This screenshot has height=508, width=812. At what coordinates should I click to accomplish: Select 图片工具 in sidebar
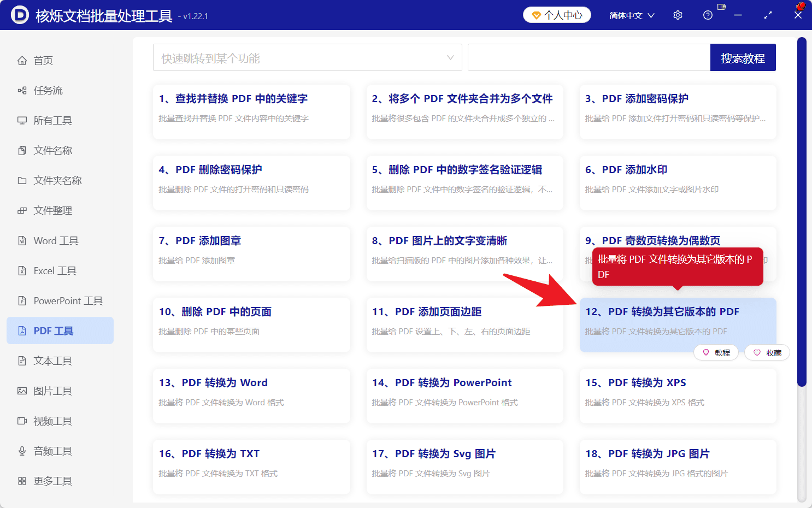(60, 391)
